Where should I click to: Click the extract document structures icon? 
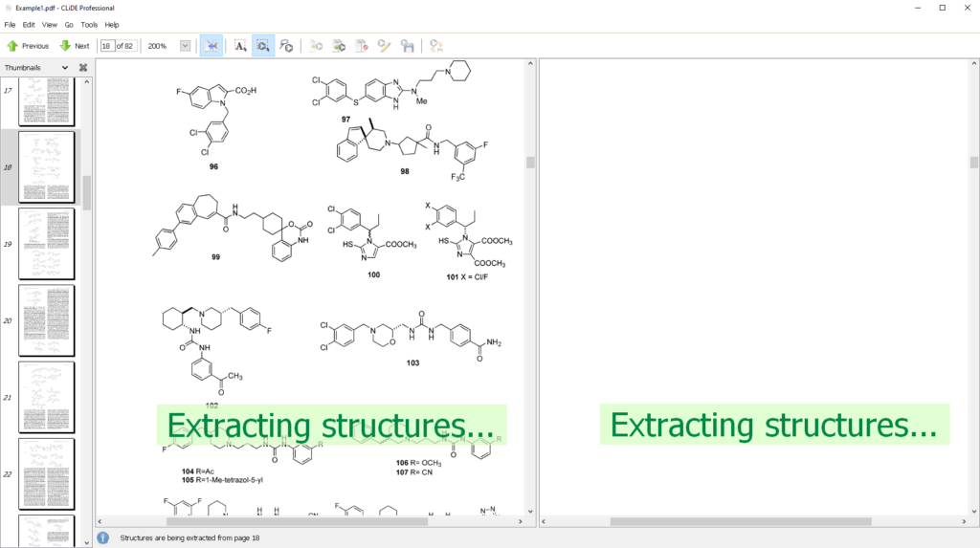[x=339, y=46]
